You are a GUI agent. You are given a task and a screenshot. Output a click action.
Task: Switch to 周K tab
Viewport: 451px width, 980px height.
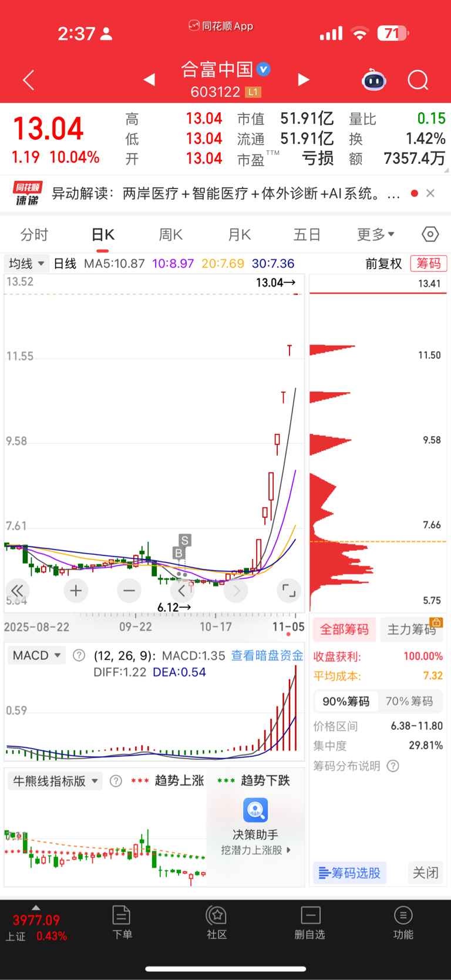[x=171, y=235]
